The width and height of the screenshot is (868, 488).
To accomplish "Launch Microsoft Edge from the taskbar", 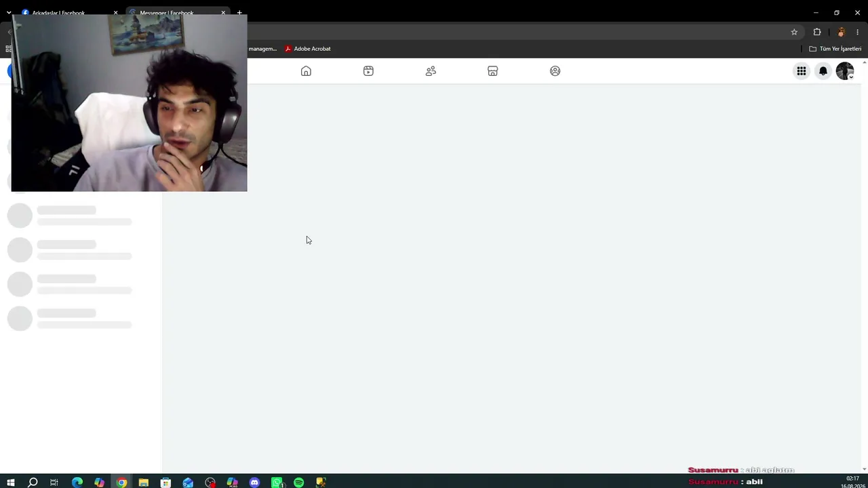I will [77, 483].
